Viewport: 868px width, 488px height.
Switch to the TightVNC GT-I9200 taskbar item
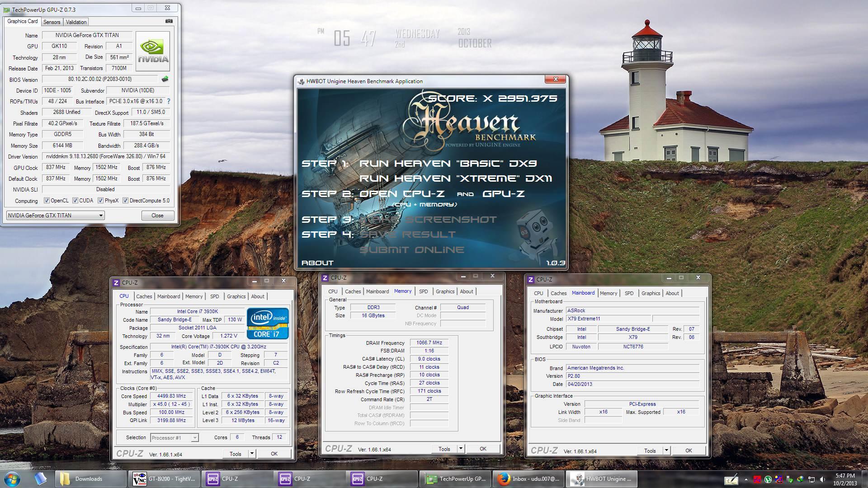click(x=165, y=479)
